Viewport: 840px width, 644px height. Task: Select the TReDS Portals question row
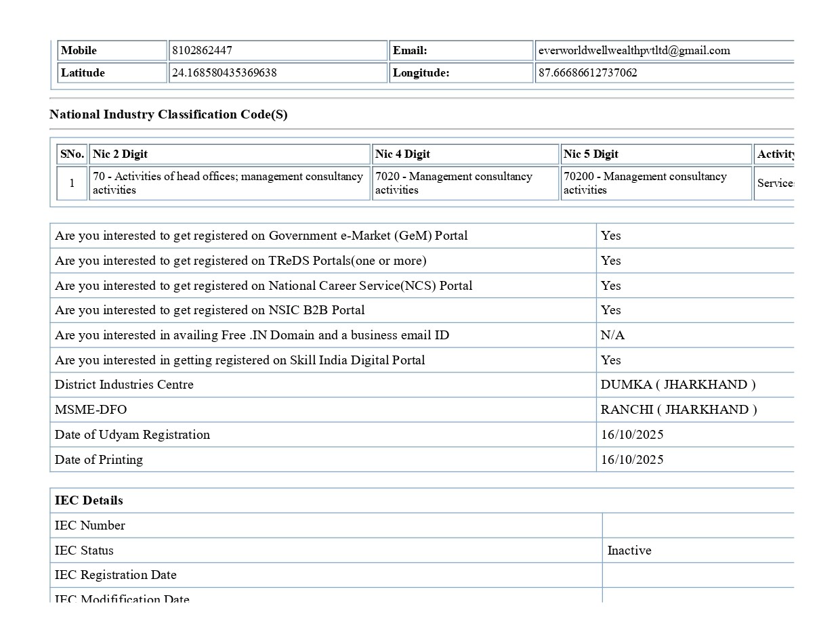pyautogui.click(x=240, y=261)
